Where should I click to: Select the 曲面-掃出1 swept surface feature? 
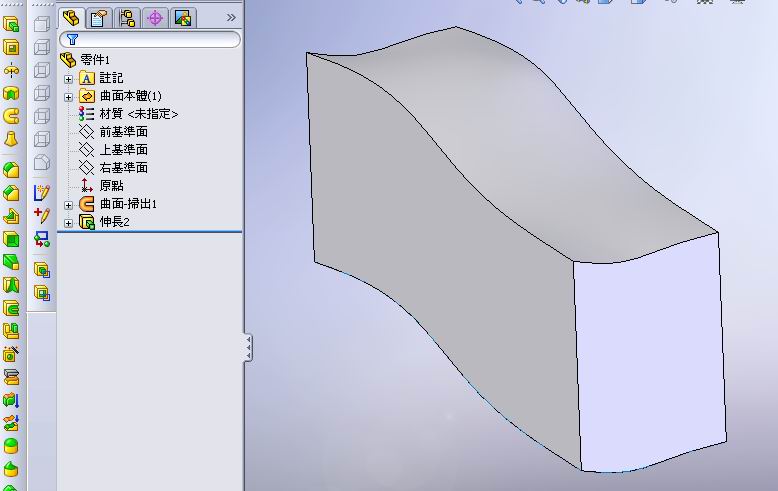pyautogui.click(x=128, y=204)
